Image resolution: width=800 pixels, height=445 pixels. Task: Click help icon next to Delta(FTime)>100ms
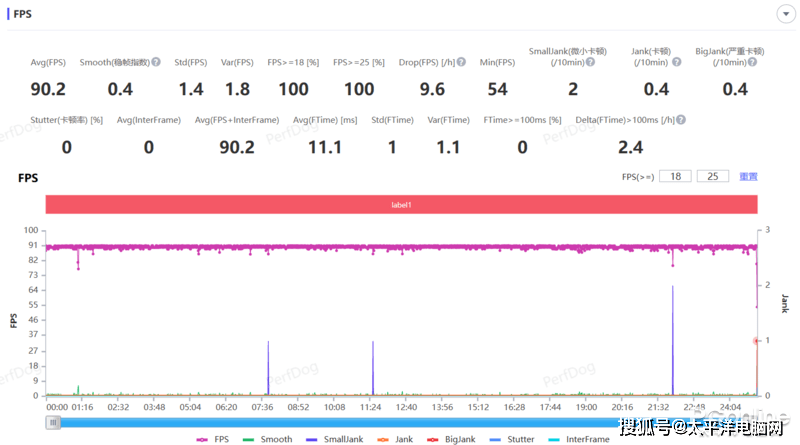pos(680,120)
